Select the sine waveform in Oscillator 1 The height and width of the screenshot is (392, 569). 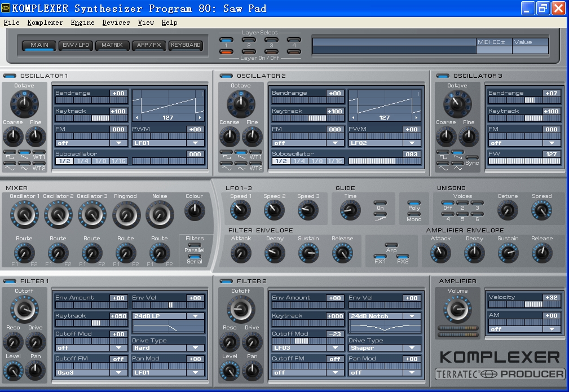coord(10,164)
